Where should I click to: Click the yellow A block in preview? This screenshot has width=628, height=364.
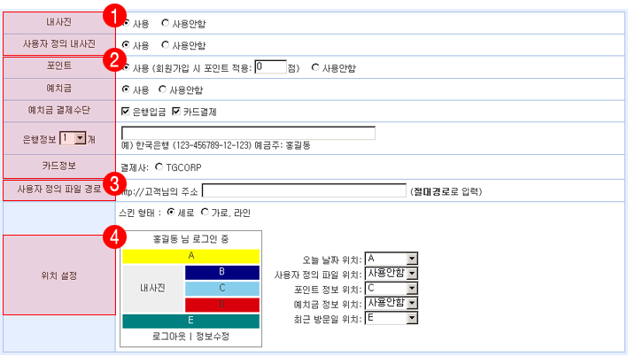190,255
